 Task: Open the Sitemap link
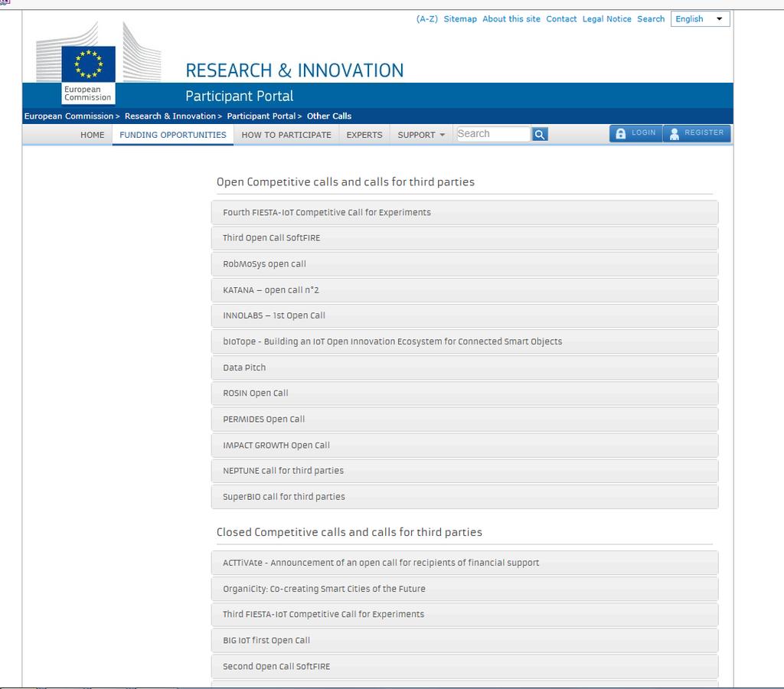click(460, 19)
